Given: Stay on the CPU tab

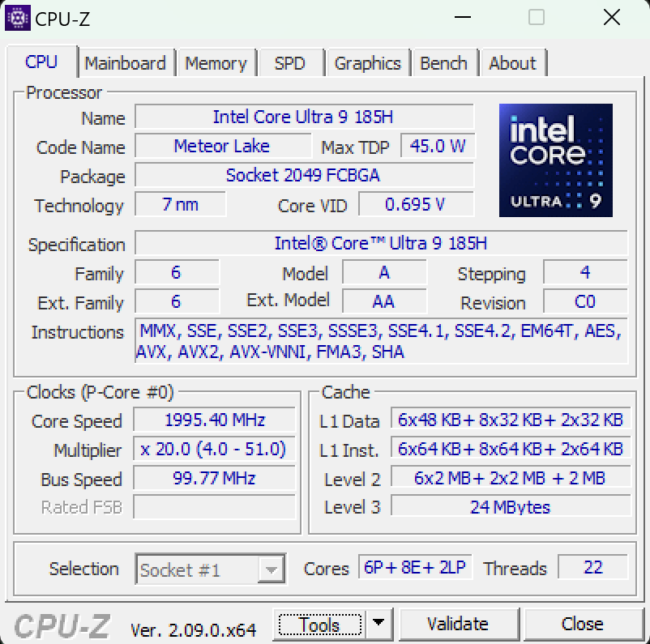Looking at the screenshot, I should pyautogui.click(x=41, y=62).
